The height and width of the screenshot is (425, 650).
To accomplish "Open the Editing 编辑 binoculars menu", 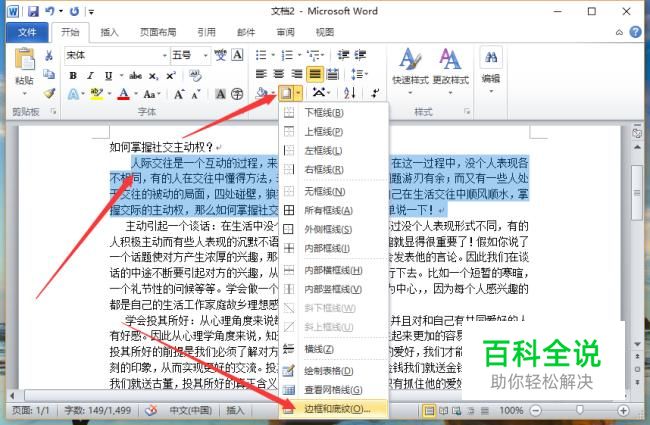I will pos(491,70).
